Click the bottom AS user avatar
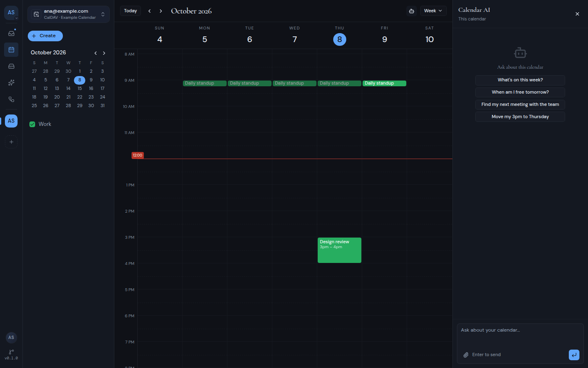The width and height of the screenshot is (588, 368). click(11, 337)
